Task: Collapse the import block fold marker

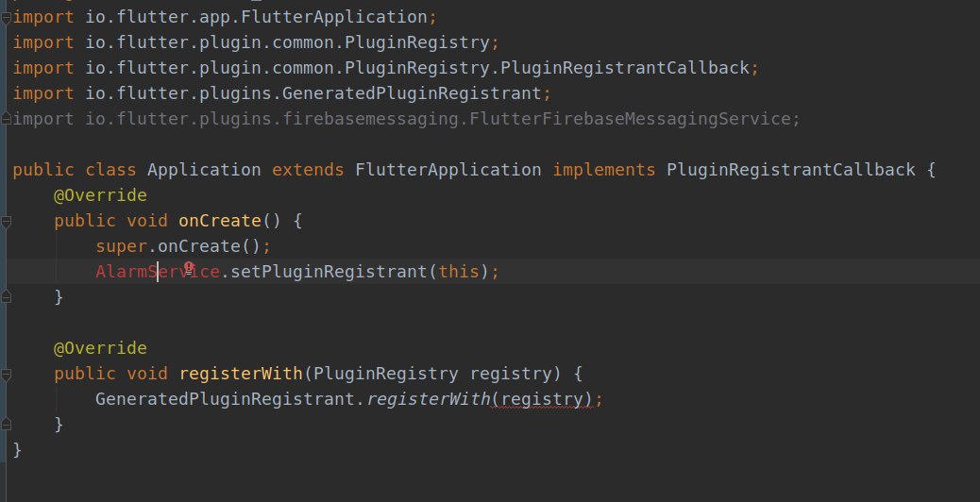Action: (6, 18)
